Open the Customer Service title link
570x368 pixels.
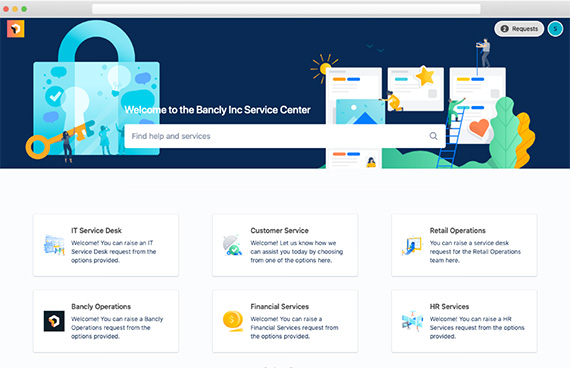tap(279, 231)
